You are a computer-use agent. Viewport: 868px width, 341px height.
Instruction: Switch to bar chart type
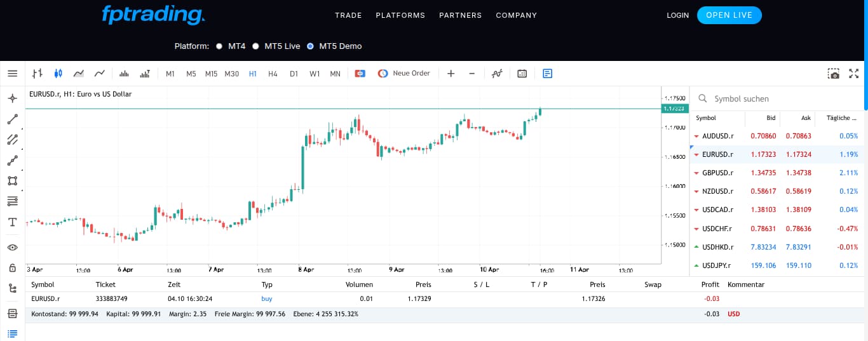point(37,74)
